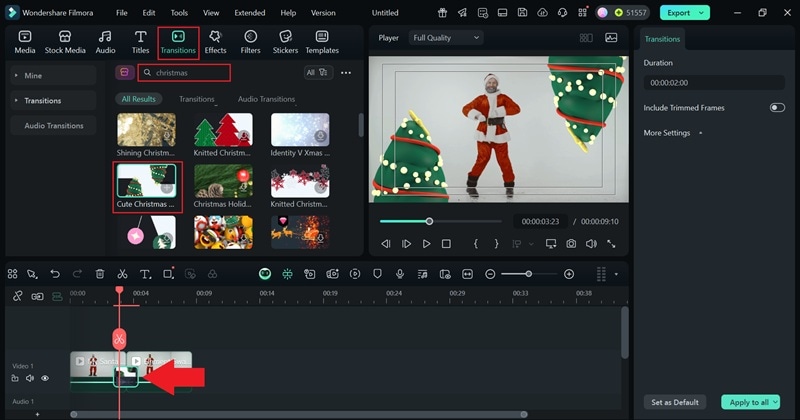
Task: Adjust player volume with speaker icon
Action: (591, 244)
